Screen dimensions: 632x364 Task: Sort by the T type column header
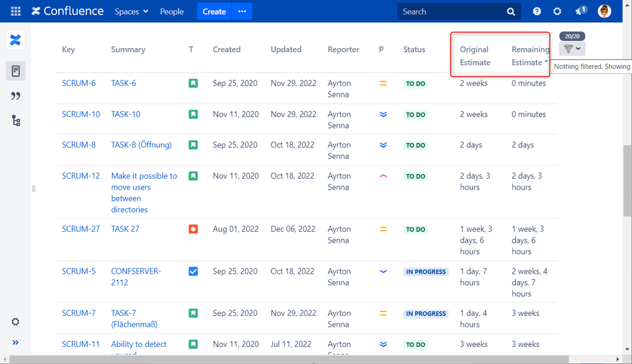pos(191,49)
